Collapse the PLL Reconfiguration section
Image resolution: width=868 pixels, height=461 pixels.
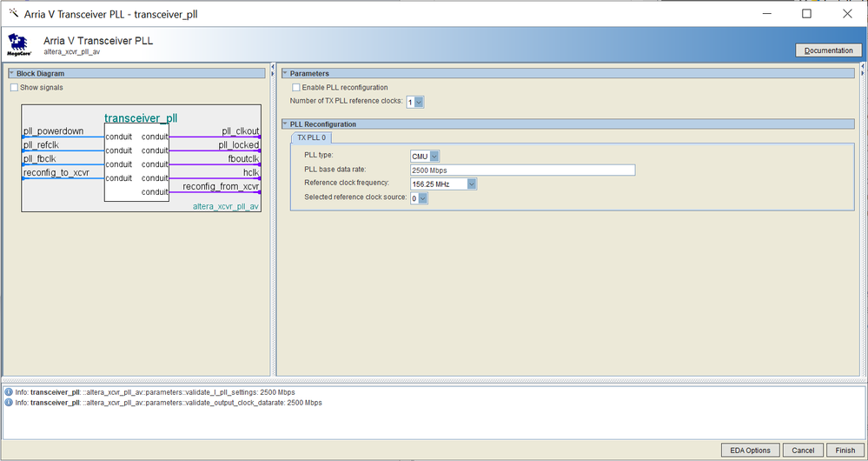[284, 124]
